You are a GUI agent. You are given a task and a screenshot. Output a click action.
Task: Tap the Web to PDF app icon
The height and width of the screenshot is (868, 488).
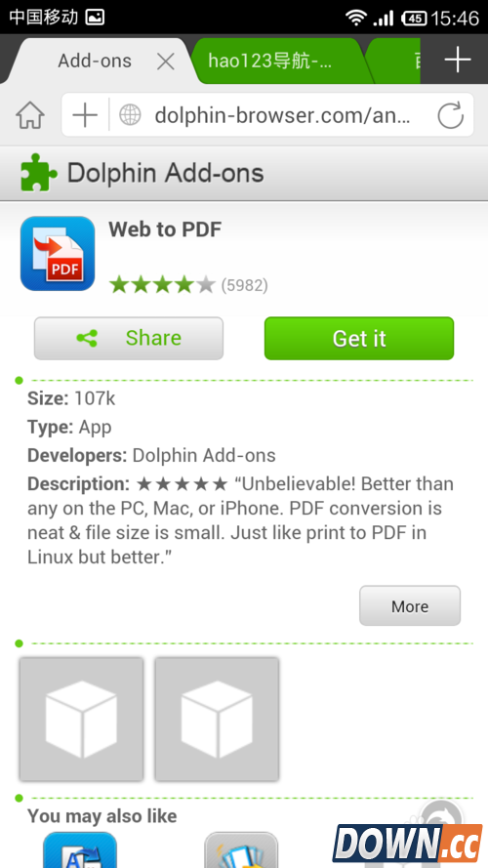tap(58, 254)
